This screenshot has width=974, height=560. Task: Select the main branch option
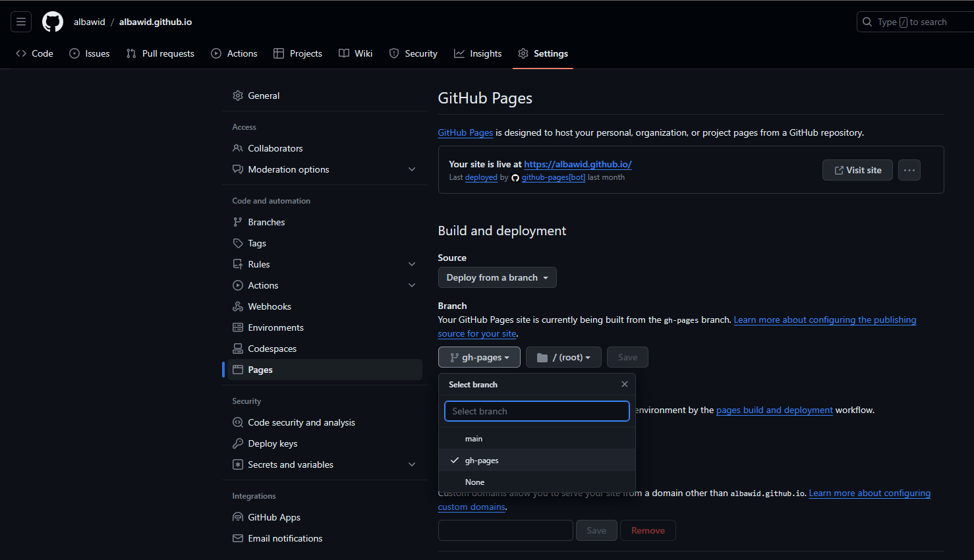(474, 439)
